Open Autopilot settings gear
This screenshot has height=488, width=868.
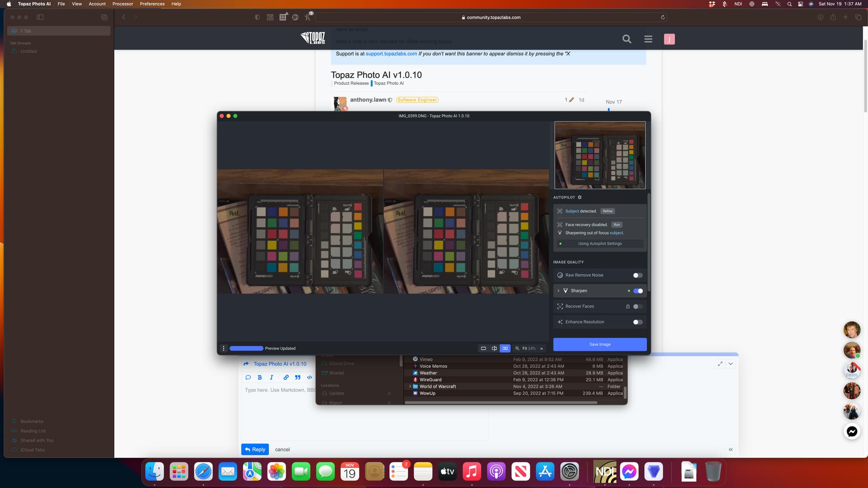(x=580, y=197)
